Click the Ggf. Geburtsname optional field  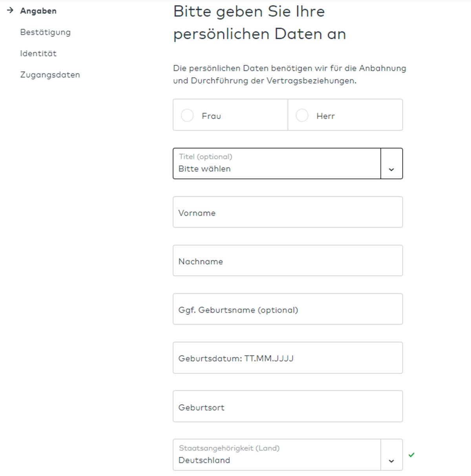(288, 309)
